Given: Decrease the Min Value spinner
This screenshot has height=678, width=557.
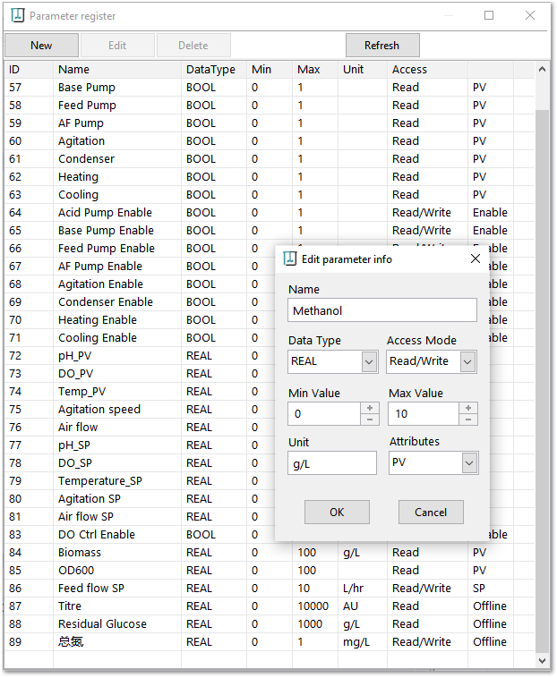Looking at the screenshot, I should pos(370,419).
